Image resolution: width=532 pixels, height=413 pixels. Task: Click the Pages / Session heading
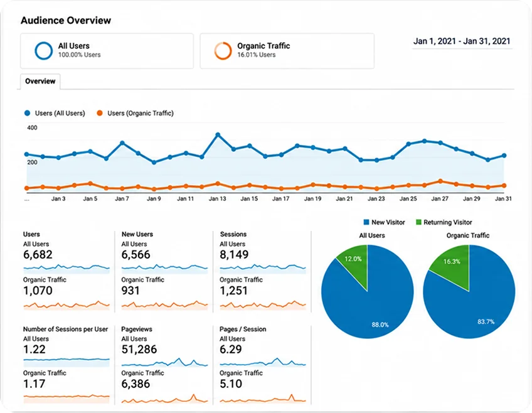click(x=243, y=329)
